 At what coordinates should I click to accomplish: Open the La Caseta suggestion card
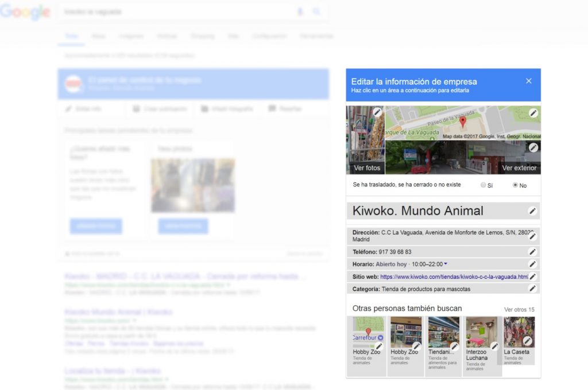(x=519, y=341)
